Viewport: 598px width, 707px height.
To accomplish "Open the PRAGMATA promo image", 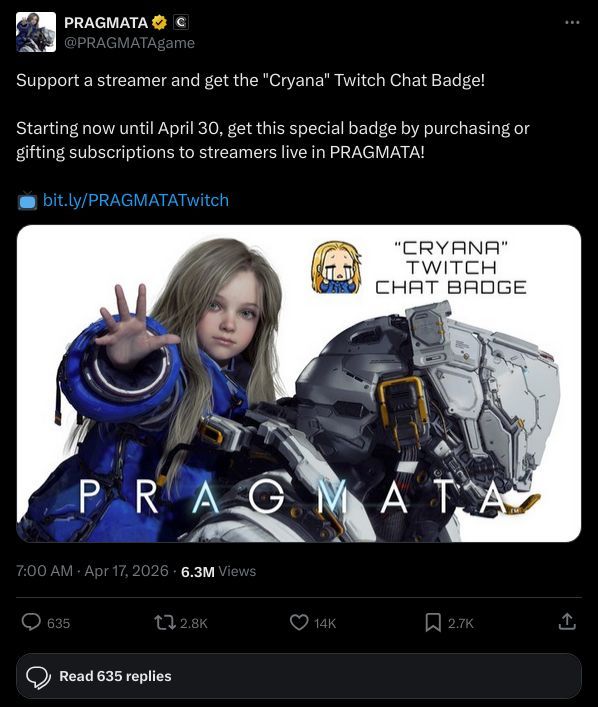I will 299,383.
